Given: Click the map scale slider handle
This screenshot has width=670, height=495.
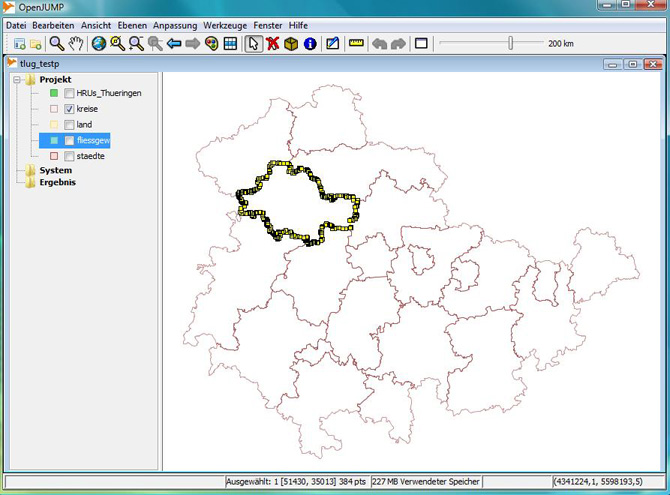Looking at the screenshot, I should [511, 43].
